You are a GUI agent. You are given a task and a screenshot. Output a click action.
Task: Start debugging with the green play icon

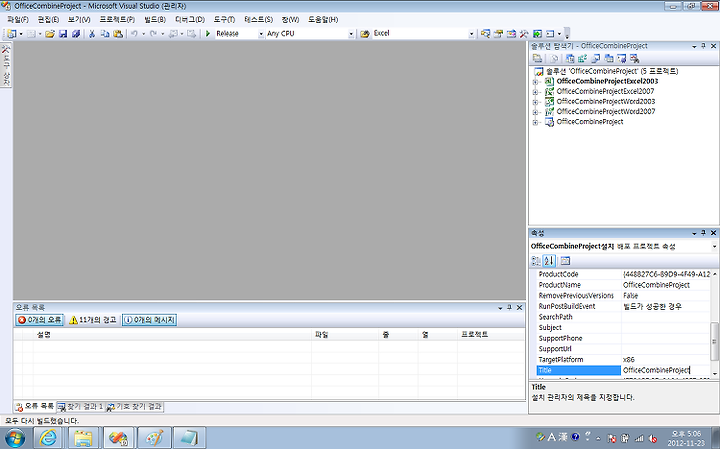coord(208,34)
